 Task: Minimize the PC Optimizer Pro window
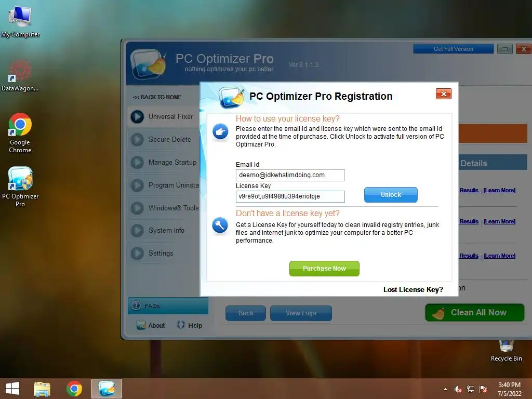click(x=505, y=49)
